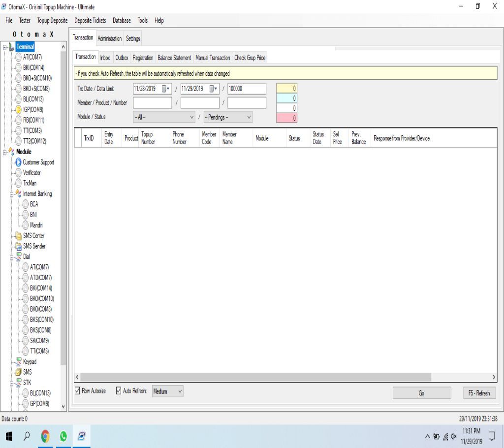
Task: Switch to the Settings tab
Action: pos(133,38)
